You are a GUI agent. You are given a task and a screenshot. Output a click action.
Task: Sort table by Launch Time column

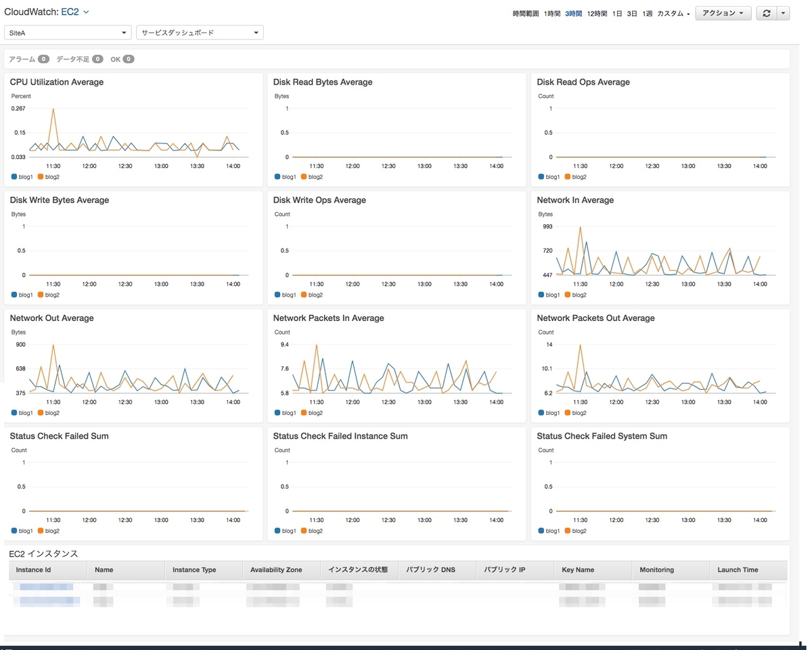point(748,570)
